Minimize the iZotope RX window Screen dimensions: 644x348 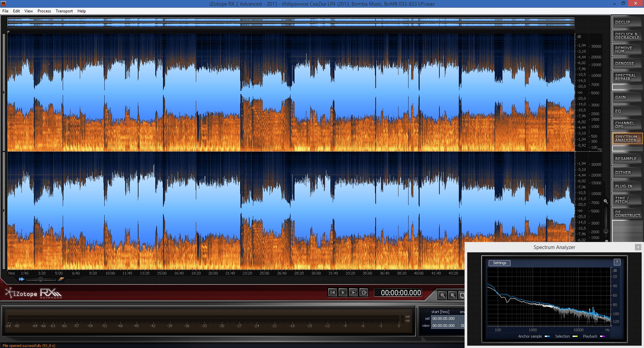(614, 4)
